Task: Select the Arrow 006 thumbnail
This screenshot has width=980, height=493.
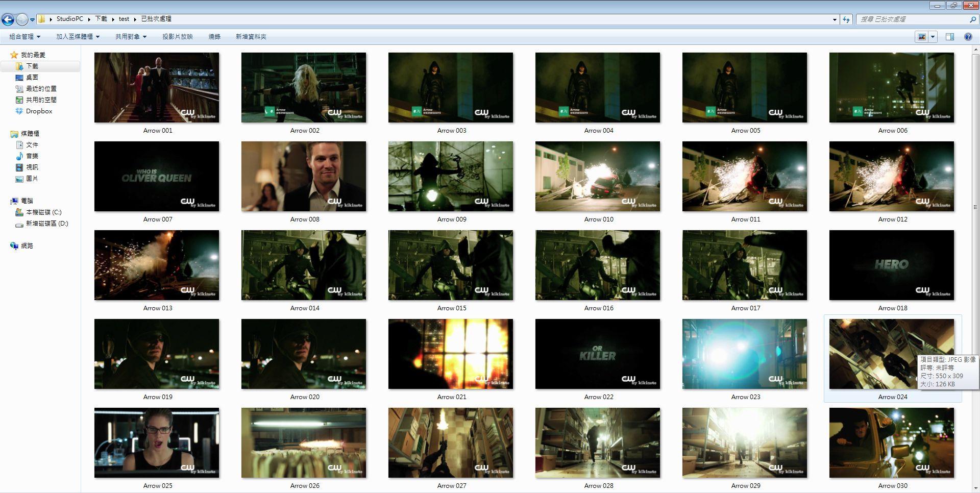Action: click(892, 87)
